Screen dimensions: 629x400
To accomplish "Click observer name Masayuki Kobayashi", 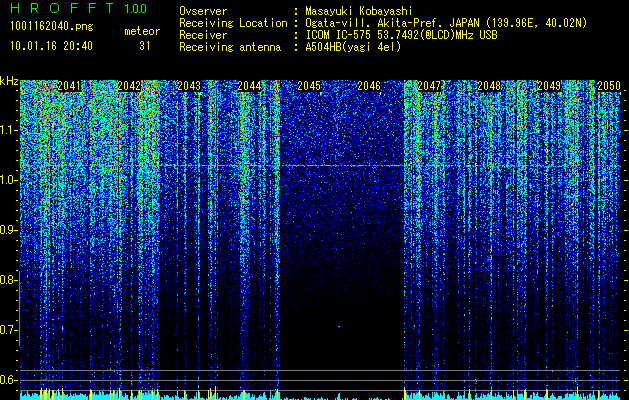I will click(x=358, y=11).
